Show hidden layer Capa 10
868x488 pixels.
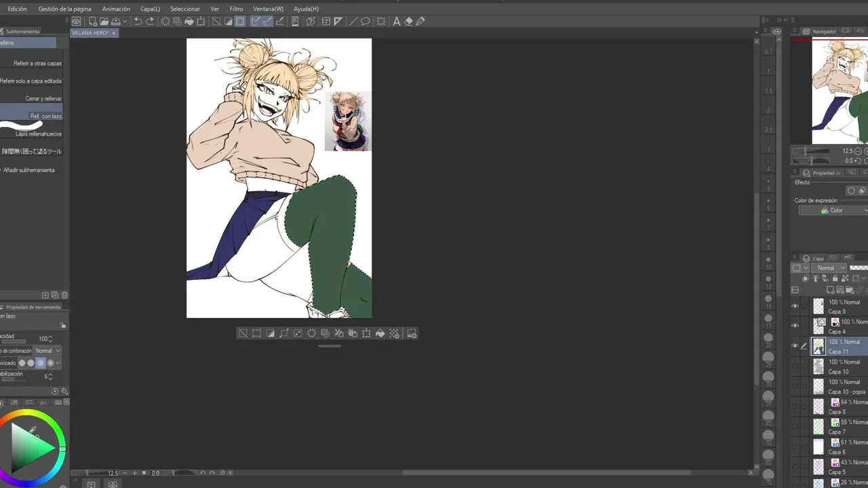tap(795, 366)
